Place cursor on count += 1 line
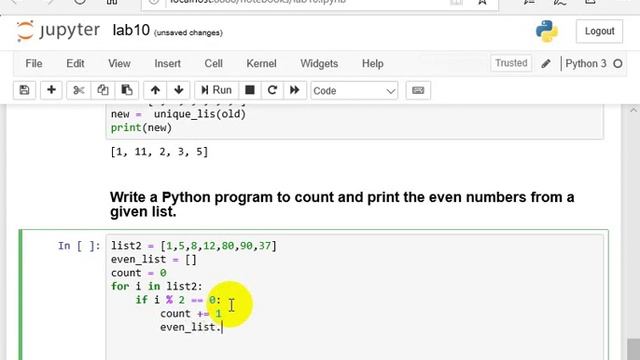640x360 pixels. point(191,313)
